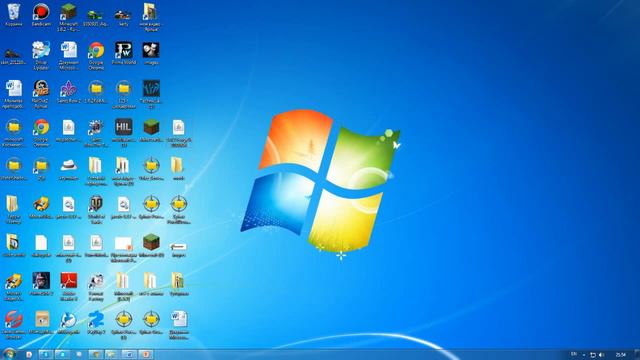Click the Windows Start button
This screenshot has height=360, width=640.
click(x=9, y=354)
